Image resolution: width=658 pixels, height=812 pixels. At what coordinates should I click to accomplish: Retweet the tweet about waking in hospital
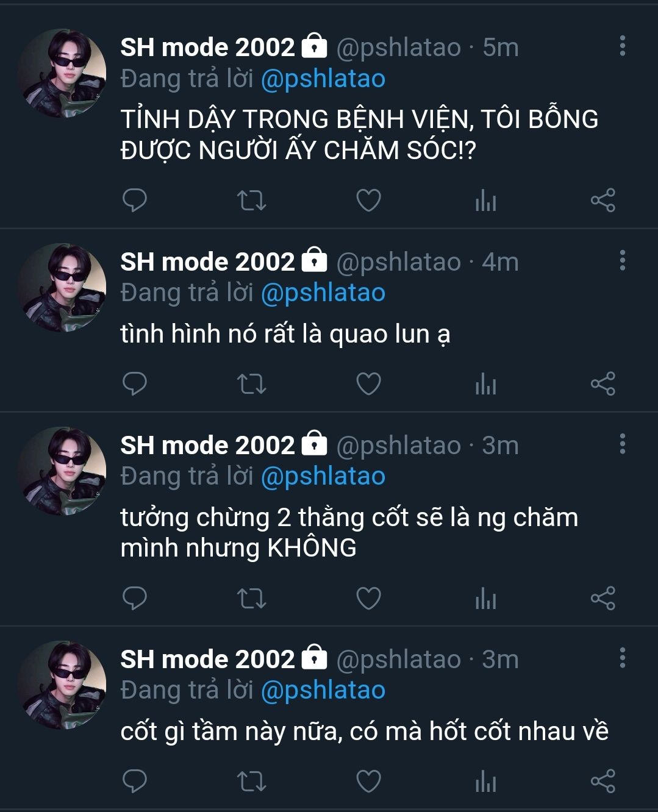[x=251, y=200]
